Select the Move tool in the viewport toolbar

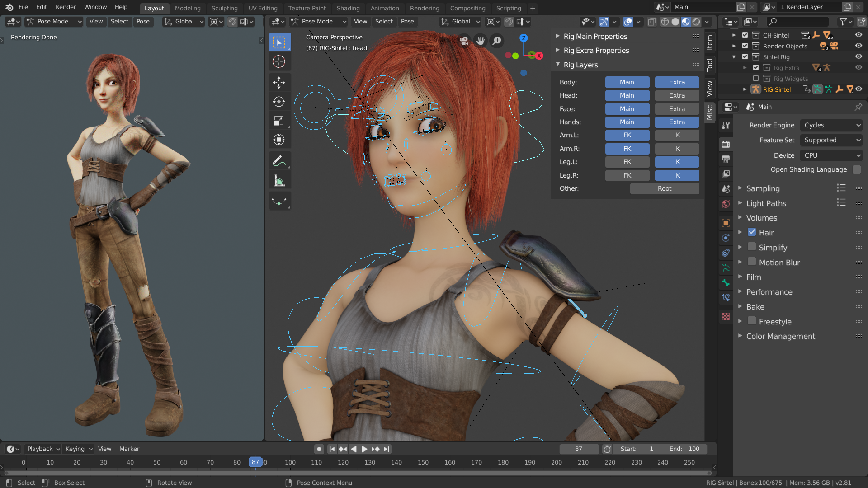(x=279, y=82)
